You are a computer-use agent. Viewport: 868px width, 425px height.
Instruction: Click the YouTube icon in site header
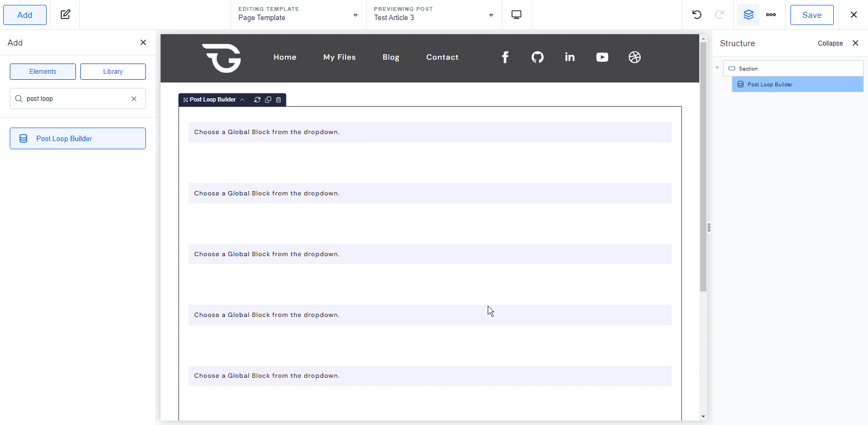602,57
